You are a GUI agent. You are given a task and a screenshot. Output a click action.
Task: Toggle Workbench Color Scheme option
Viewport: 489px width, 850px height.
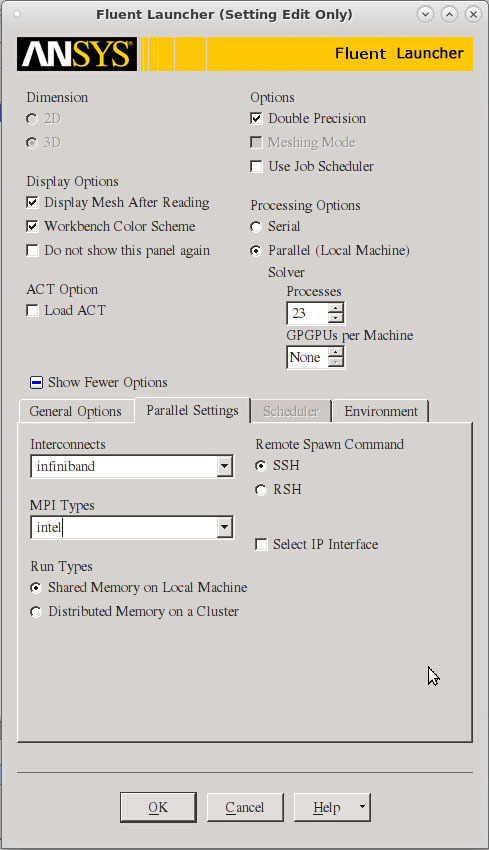point(33,227)
